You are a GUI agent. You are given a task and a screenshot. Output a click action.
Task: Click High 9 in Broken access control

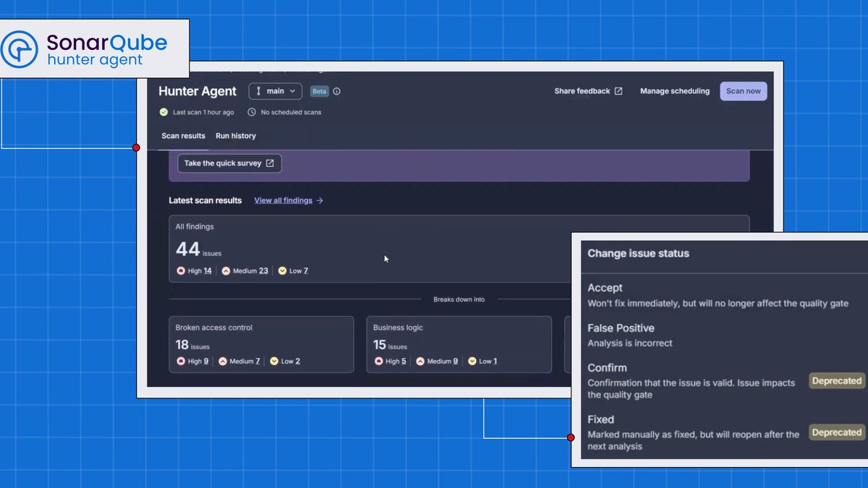pyautogui.click(x=192, y=361)
